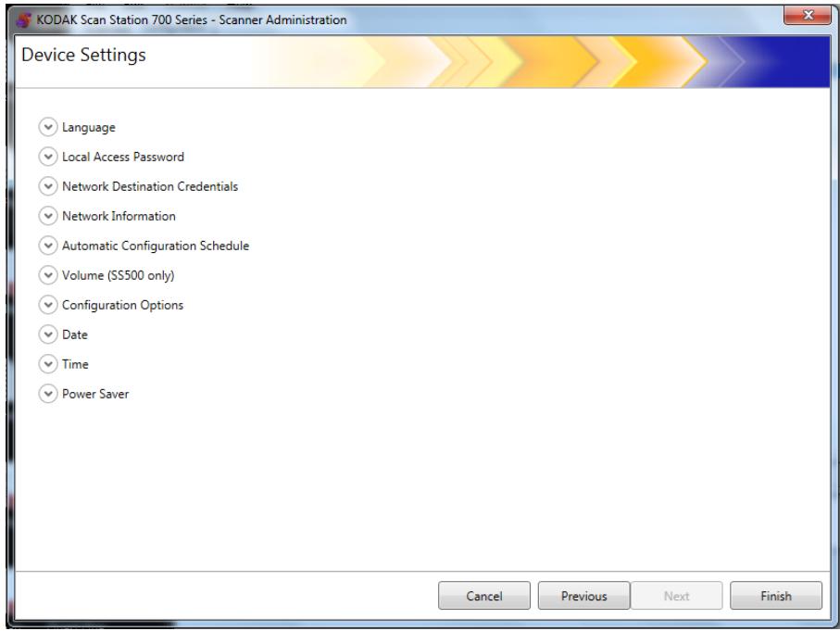The height and width of the screenshot is (631, 840).
Task: Expand Volume (SS500 only) chevron
Action: coord(47,275)
